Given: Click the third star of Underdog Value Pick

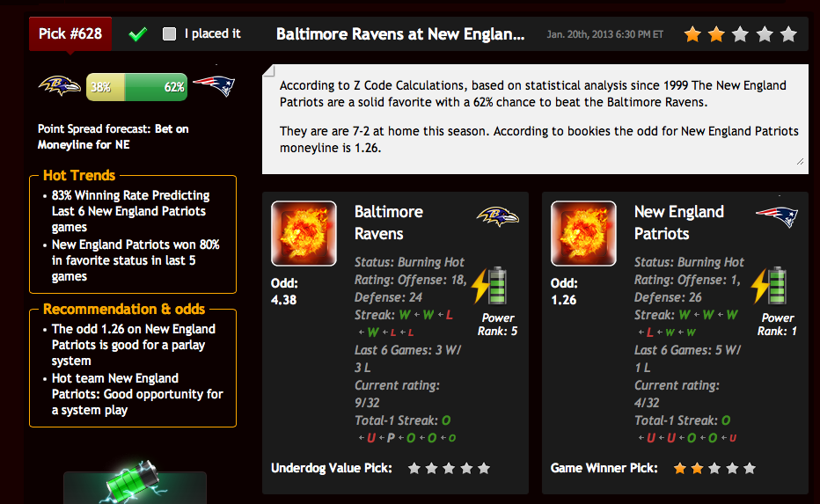Looking at the screenshot, I should pos(449,468).
